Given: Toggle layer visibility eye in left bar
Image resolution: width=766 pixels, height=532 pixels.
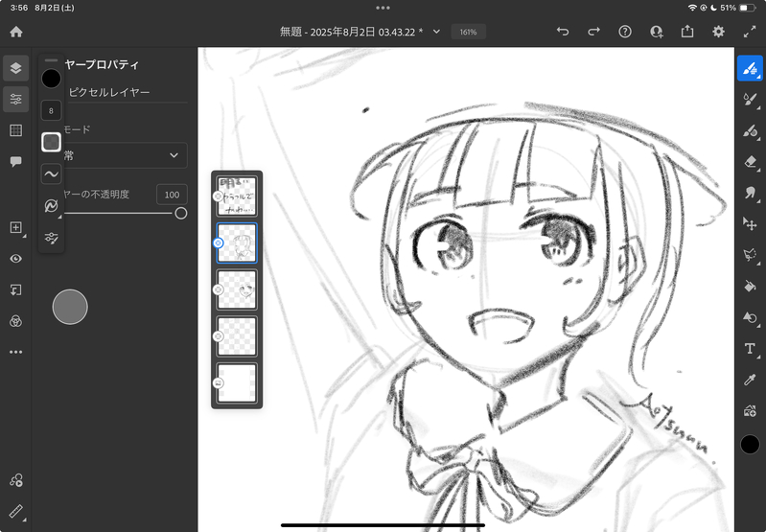Looking at the screenshot, I should tap(16, 259).
